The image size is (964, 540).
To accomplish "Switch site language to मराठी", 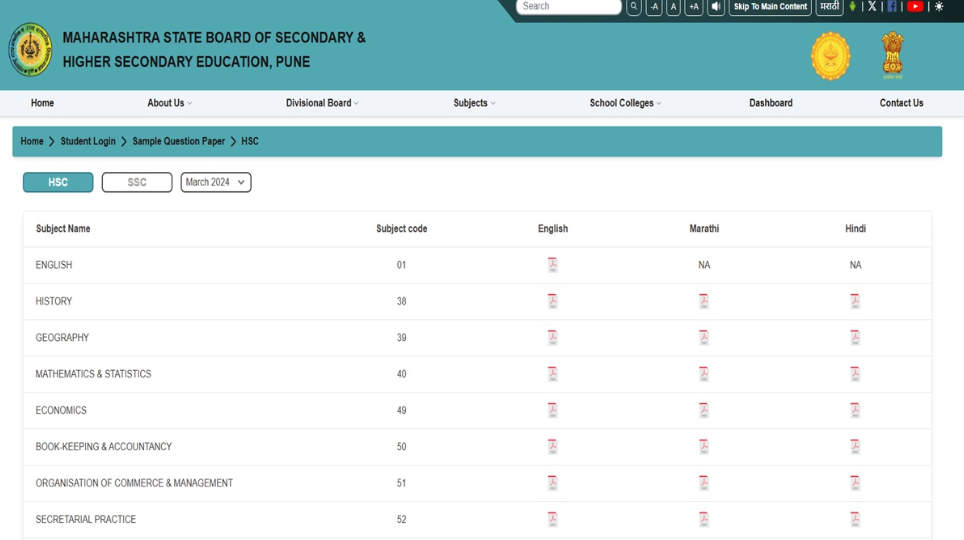I will click(x=829, y=7).
